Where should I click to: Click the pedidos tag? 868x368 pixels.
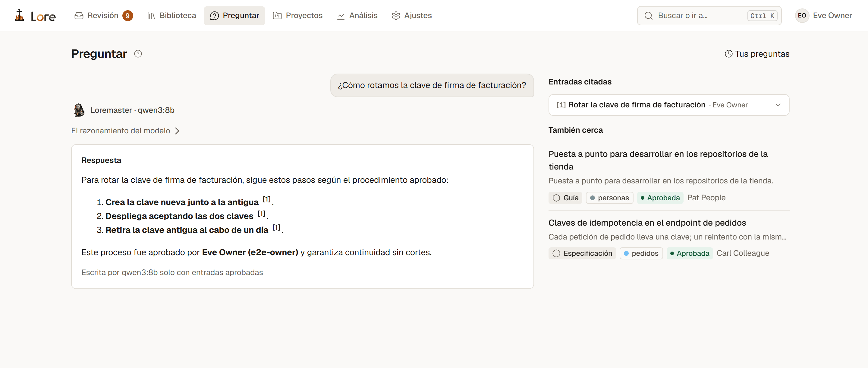pyautogui.click(x=641, y=253)
